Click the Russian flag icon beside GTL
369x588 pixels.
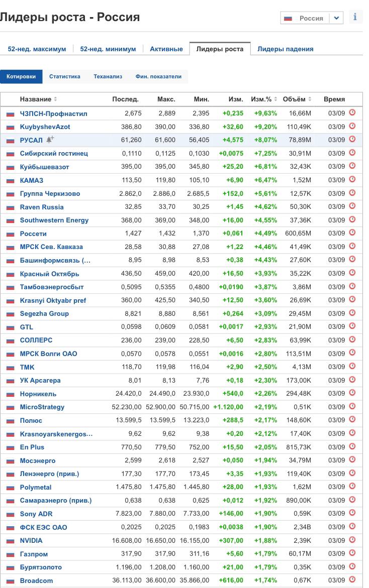coord(11,327)
